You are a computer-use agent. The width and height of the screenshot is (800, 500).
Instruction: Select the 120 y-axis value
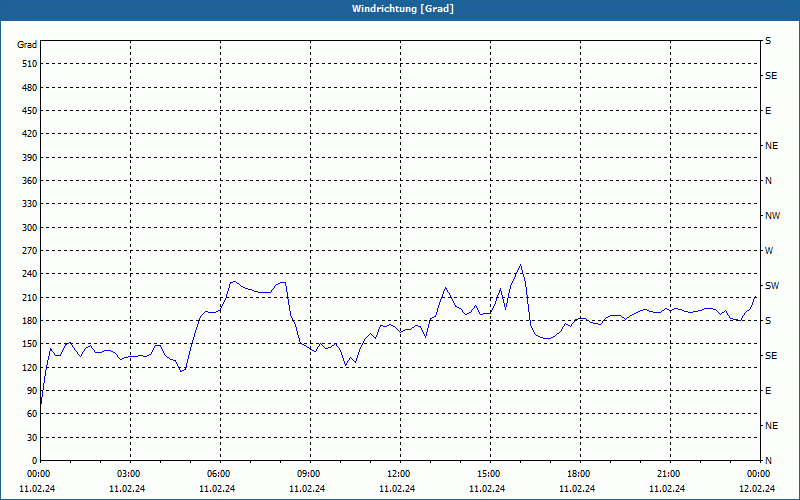tap(30, 367)
